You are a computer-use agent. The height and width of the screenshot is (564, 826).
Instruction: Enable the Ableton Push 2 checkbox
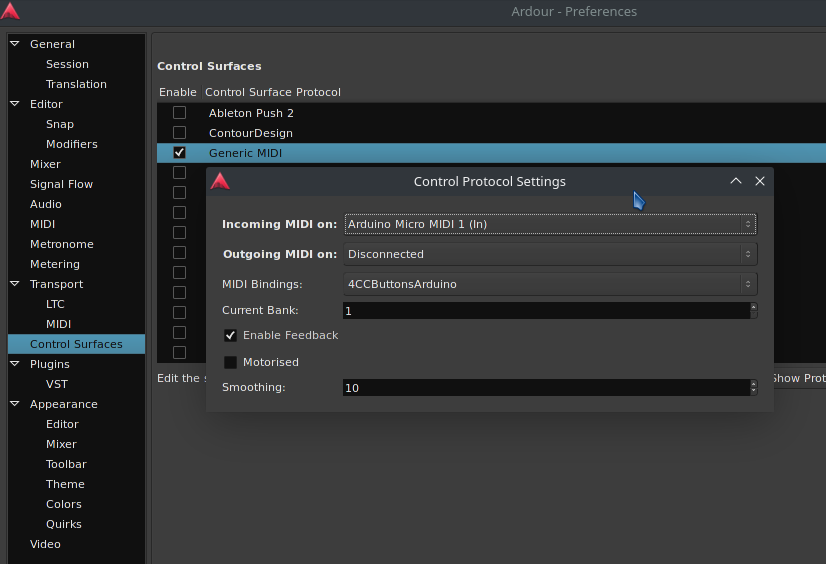[x=180, y=113]
